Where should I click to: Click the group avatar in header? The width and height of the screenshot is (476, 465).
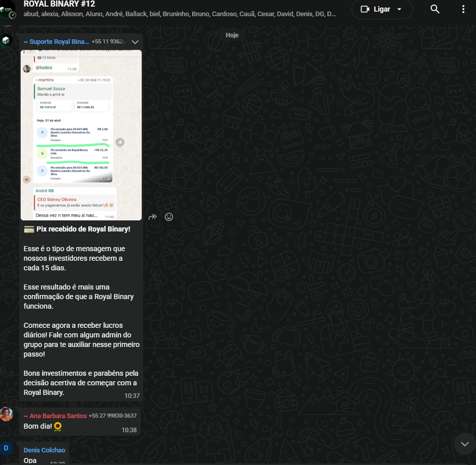[x=8, y=10]
